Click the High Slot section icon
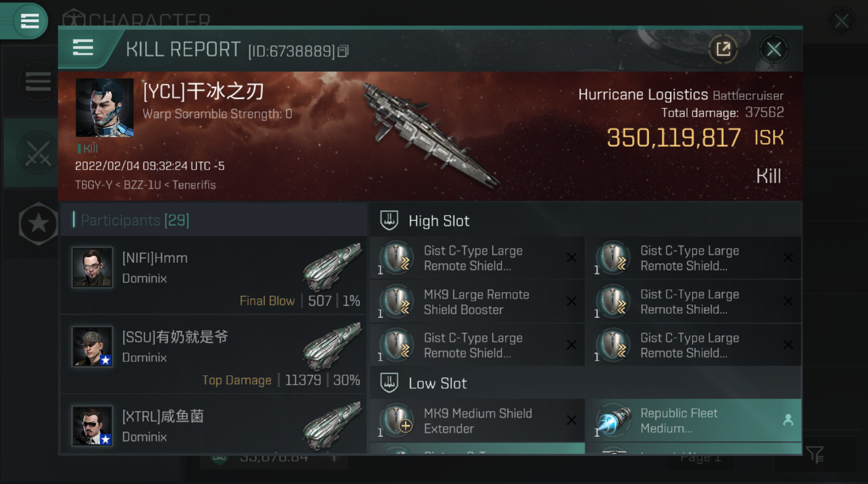Viewport: 868px width, 484px height. tap(389, 220)
